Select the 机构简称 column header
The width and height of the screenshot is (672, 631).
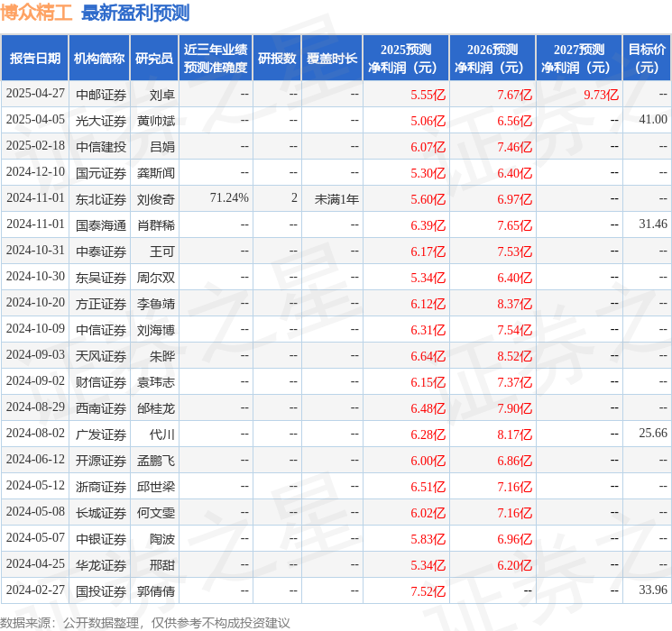coord(99,59)
